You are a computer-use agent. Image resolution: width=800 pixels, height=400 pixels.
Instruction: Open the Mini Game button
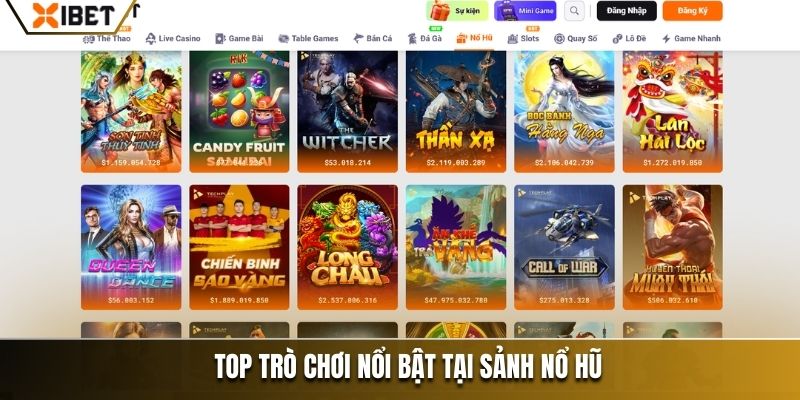525,11
